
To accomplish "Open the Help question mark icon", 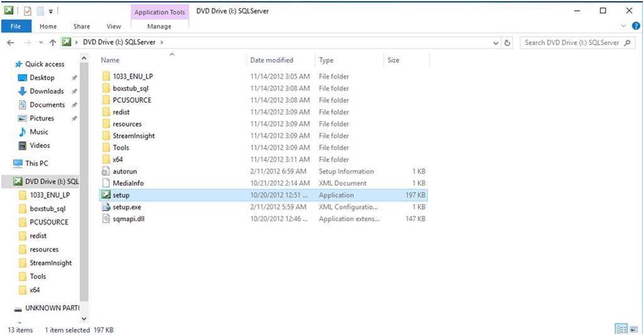I will (x=636, y=26).
